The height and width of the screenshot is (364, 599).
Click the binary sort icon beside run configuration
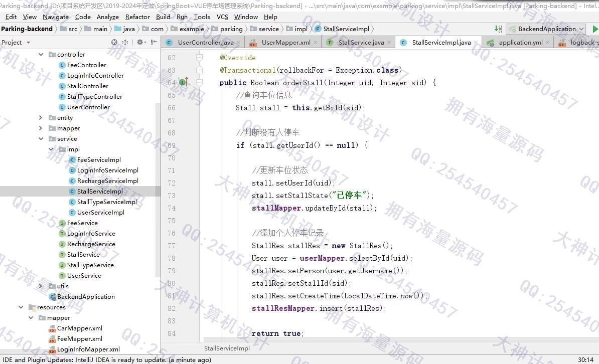click(x=498, y=29)
